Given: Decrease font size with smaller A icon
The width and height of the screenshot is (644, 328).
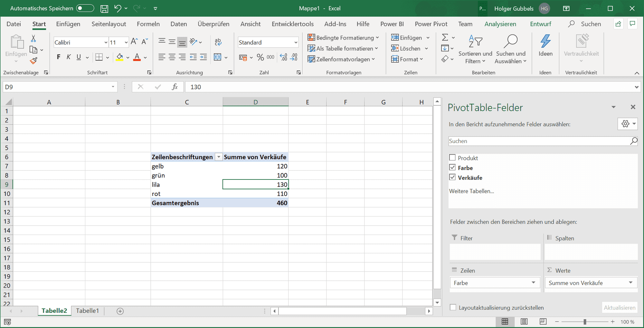Looking at the screenshot, I should pyautogui.click(x=145, y=41).
